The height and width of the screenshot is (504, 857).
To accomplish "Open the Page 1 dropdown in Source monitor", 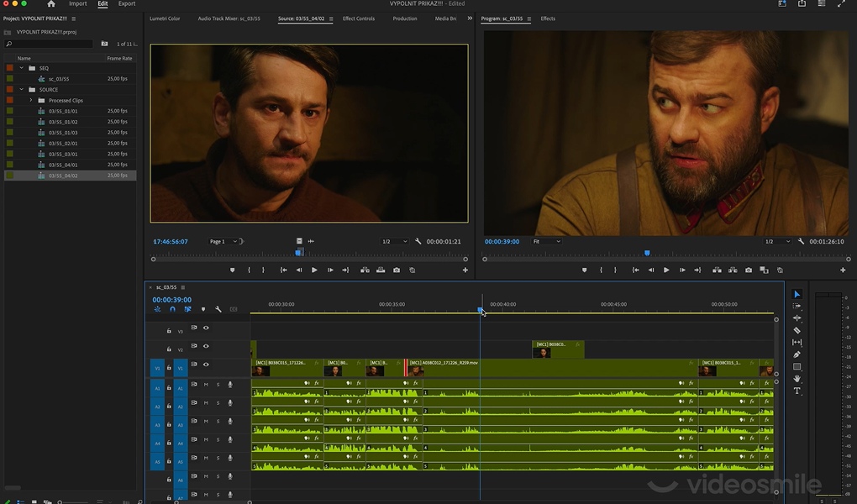I will coord(223,241).
